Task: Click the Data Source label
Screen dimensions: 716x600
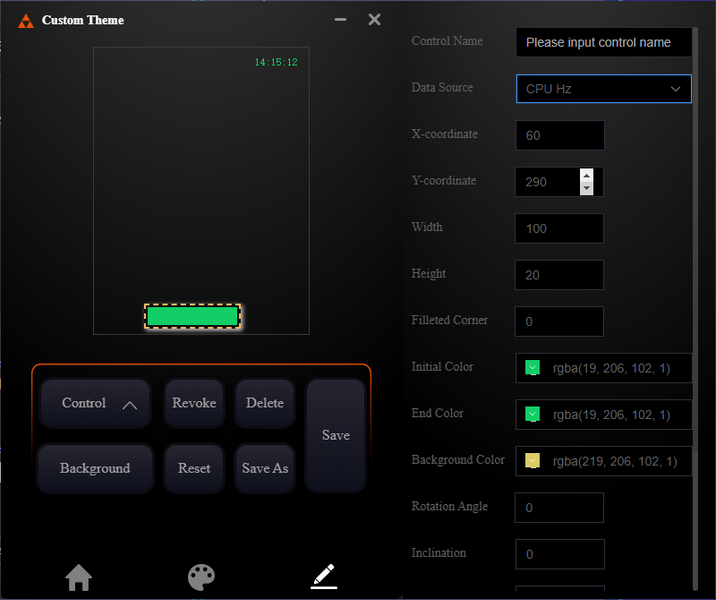Action: pyautogui.click(x=442, y=87)
